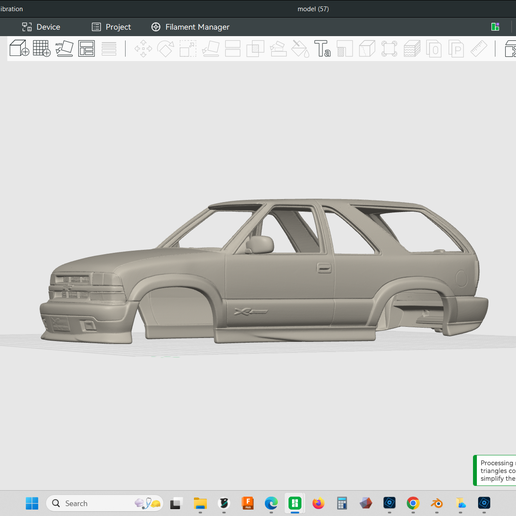Click the Assembly view icon at toolbar end
The image size is (516, 516).
pyautogui.click(x=510, y=49)
